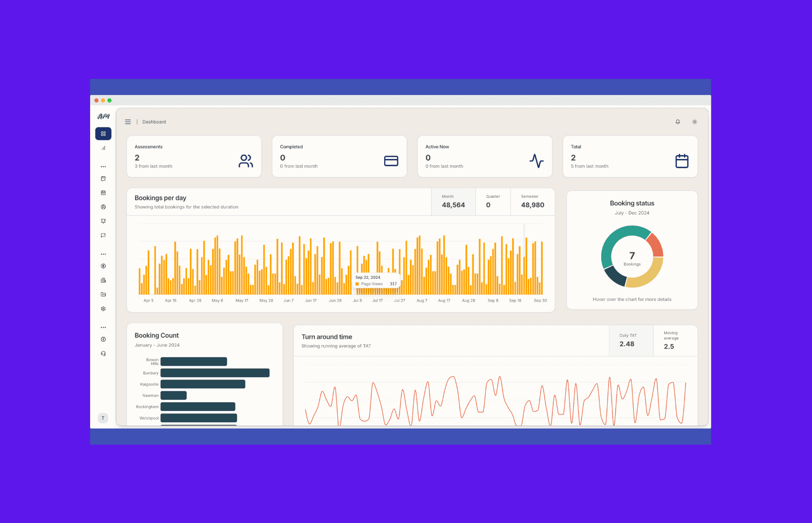The image size is (812, 523).
Task: Expand the first sidebar ellipsis group
Action: click(103, 167)
